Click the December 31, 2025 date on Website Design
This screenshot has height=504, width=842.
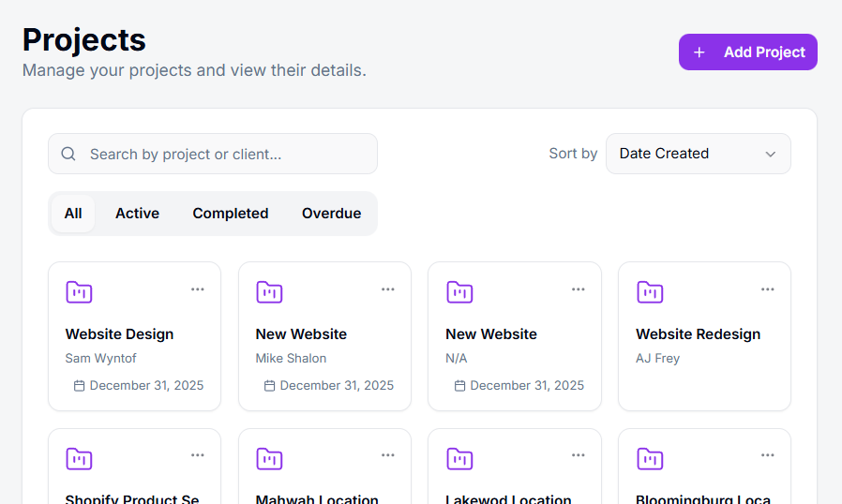(146, 385)
